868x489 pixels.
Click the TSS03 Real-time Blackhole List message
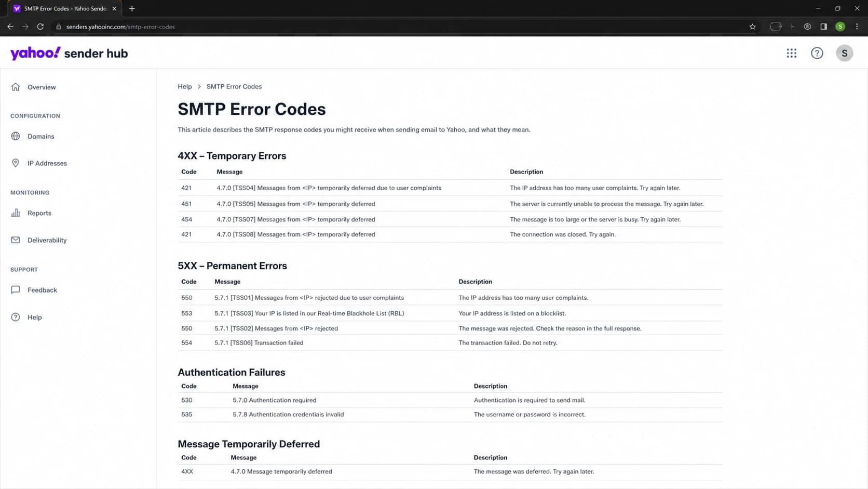(x=309, y=313)
